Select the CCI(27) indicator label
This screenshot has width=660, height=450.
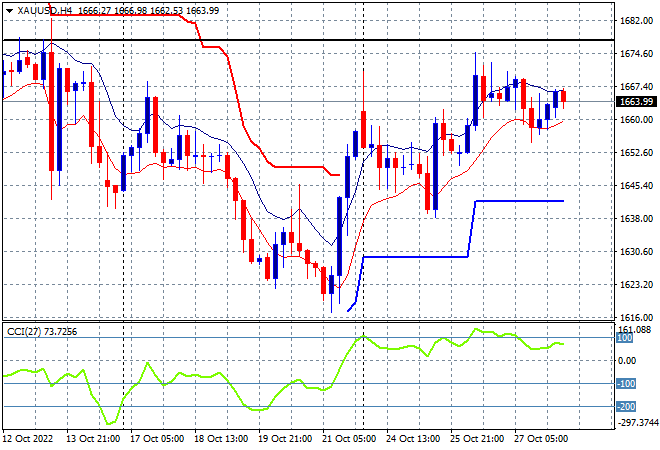pos(24,332)
